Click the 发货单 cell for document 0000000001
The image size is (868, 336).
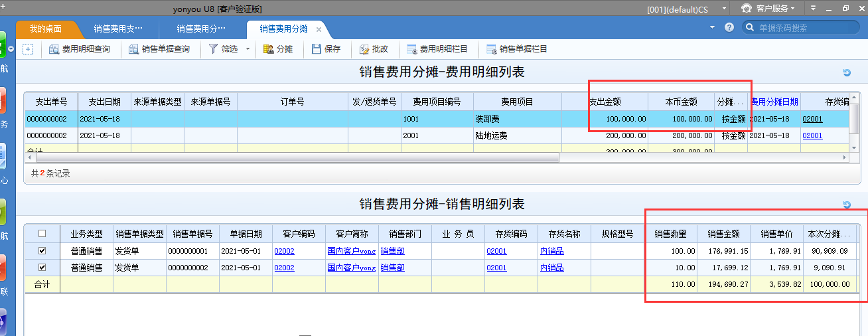point(139,251)
